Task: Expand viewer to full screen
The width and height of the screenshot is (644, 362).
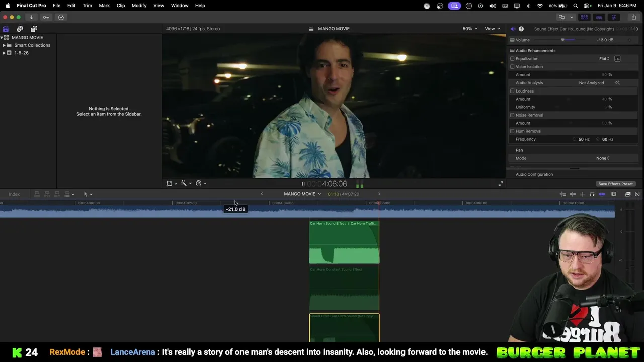Action: [501, 184]
